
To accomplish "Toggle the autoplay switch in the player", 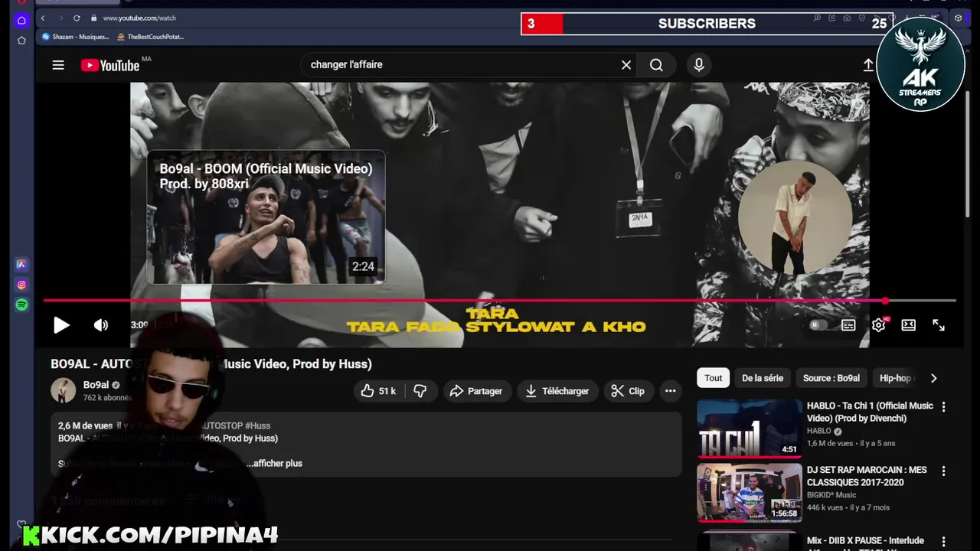I will [x=818, y=325].
